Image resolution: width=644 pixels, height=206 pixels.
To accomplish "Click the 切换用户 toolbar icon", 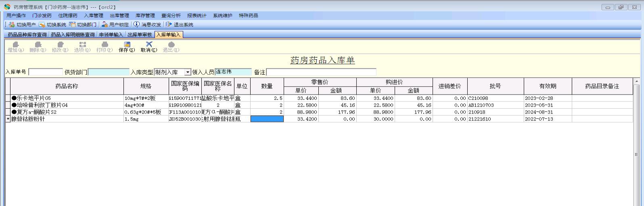I will (12, 25).
